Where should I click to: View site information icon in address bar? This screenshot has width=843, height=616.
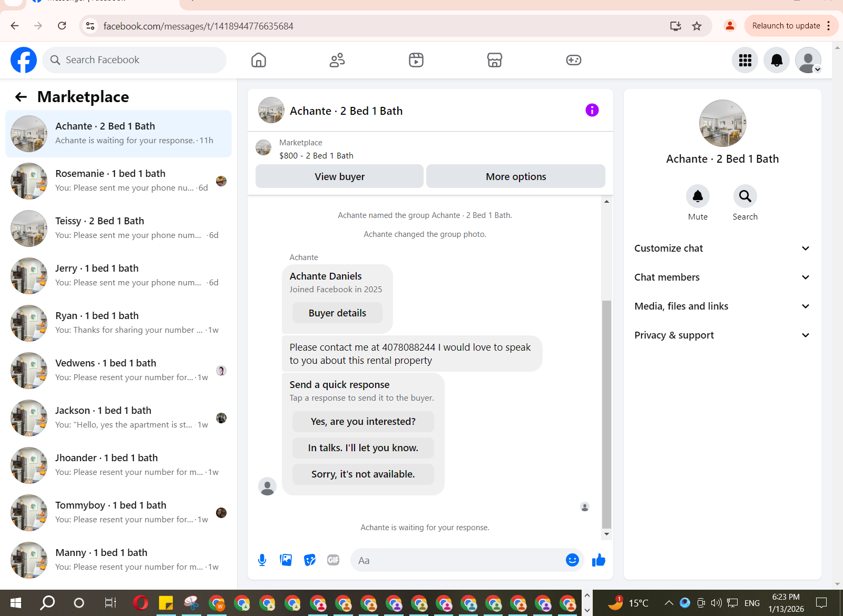[90, 26]
